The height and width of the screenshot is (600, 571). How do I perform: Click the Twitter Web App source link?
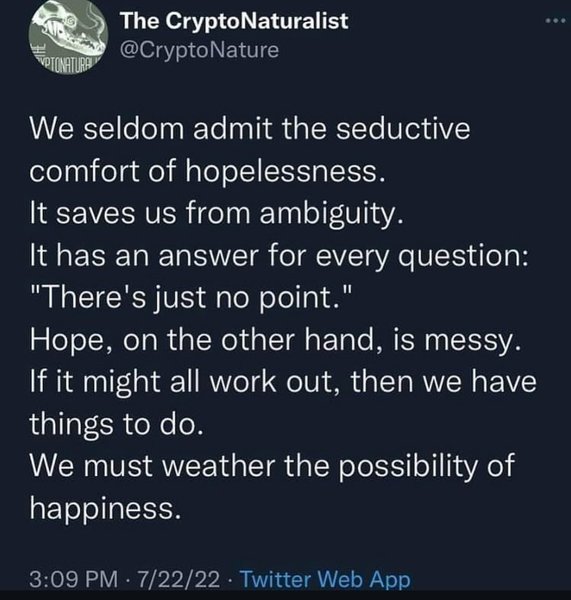[x=325, y=579]
